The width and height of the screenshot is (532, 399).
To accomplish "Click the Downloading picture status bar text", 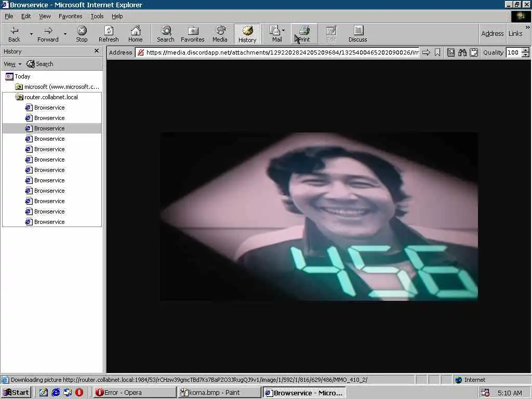I will pos(189,380).
